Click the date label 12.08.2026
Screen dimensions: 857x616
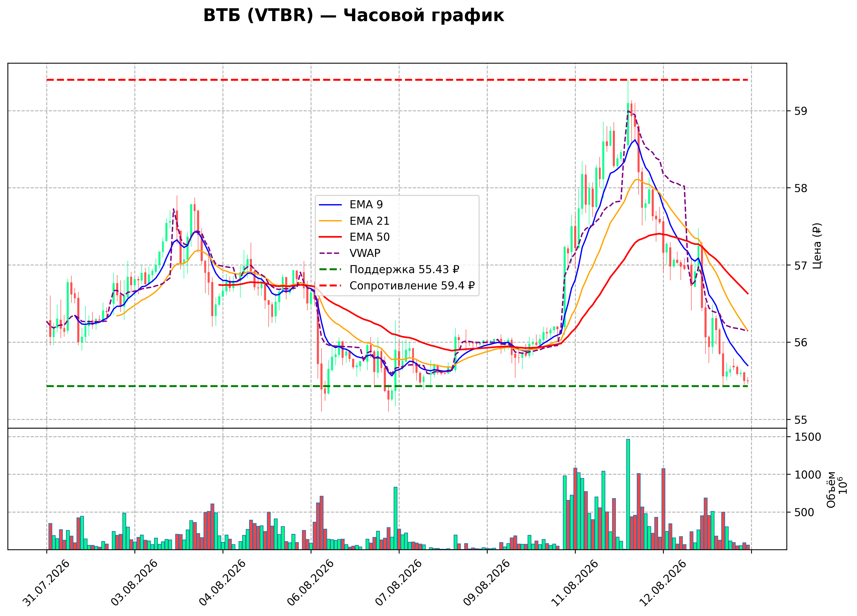[x=663, y=584]
